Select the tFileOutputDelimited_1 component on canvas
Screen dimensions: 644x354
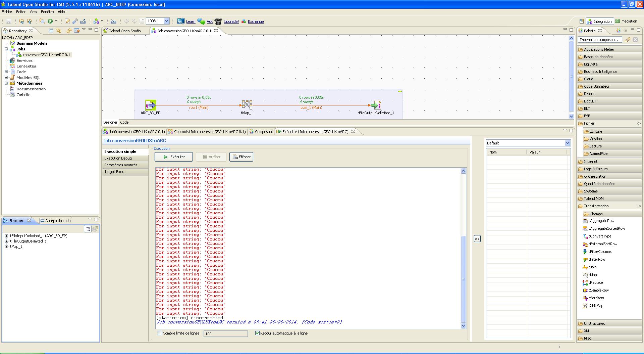tap(376, 105)
